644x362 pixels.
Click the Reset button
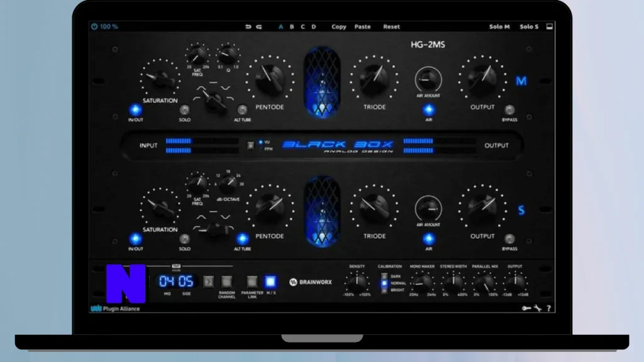pyautogui.click(x=391, y=26)
